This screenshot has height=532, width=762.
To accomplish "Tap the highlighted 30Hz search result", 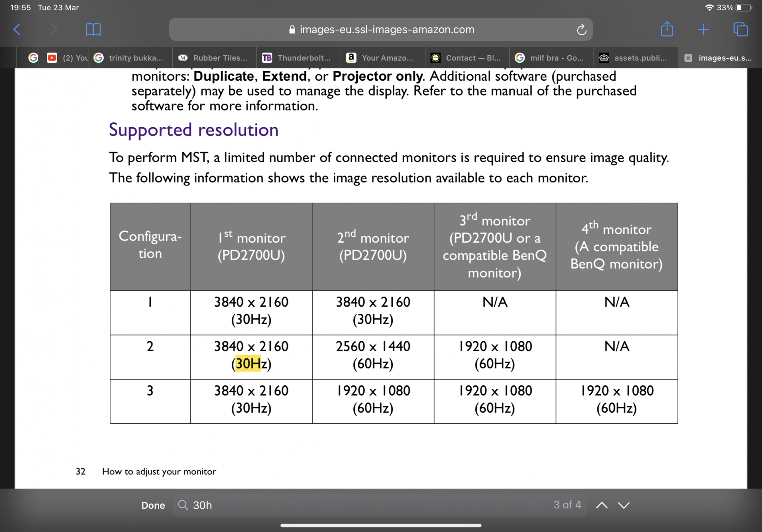I will (x=248, y=364).
